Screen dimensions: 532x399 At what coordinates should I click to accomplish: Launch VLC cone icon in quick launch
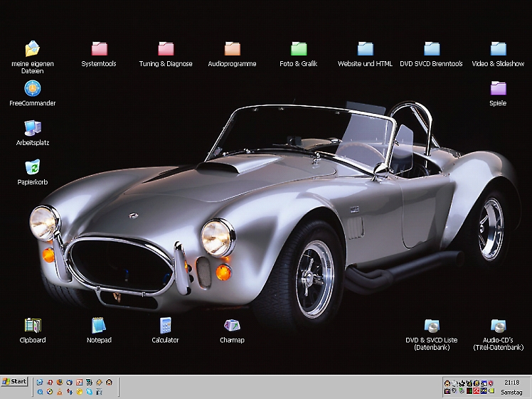click(60, 392)
